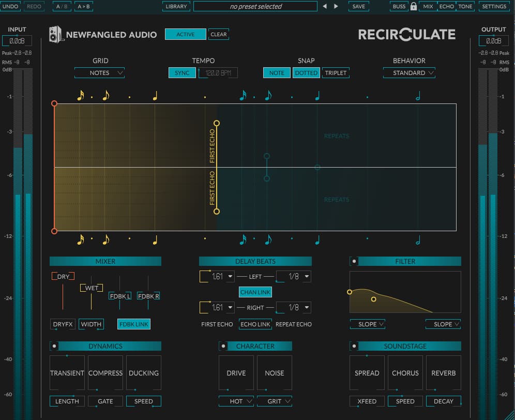Viewport: 515px width, 420px height.
Task: Open the BUSS option
Action: click(x=399, y=6)
